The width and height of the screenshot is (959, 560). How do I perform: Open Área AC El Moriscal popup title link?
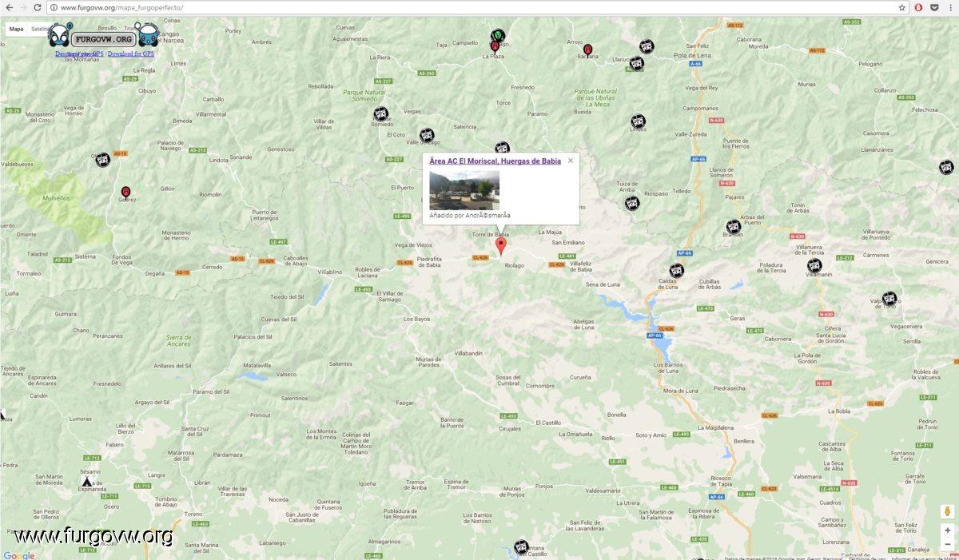pos(495,161)
